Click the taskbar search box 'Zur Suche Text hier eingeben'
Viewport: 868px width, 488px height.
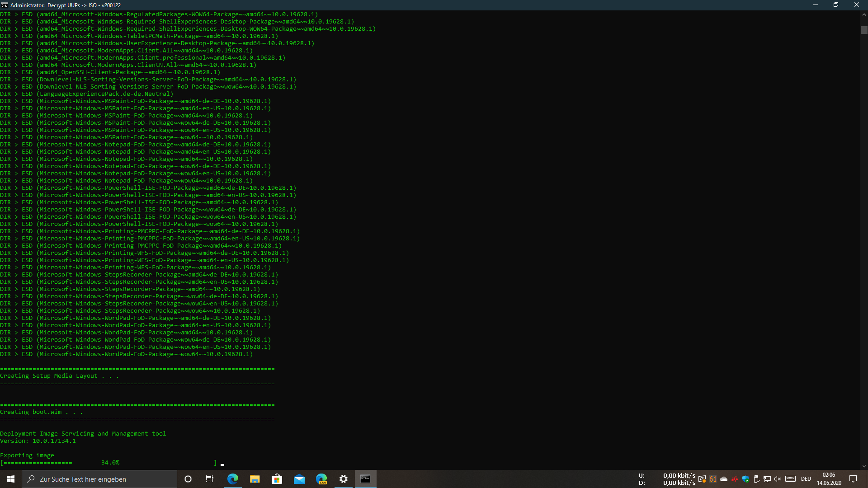tap(99, 479)
